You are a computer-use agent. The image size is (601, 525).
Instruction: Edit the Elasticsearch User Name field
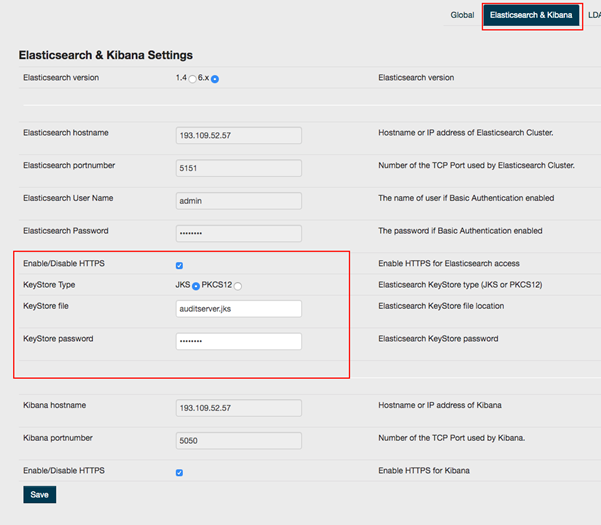[238, 200]
